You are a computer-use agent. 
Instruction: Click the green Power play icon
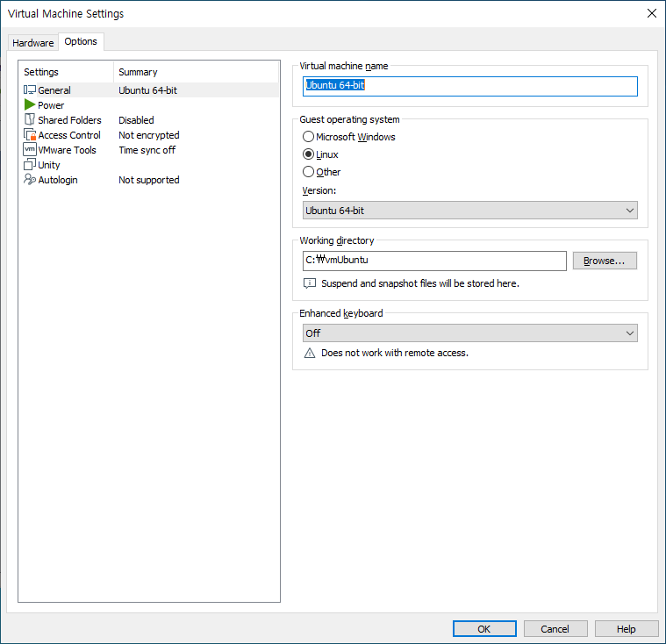click(x=29, y=105)
